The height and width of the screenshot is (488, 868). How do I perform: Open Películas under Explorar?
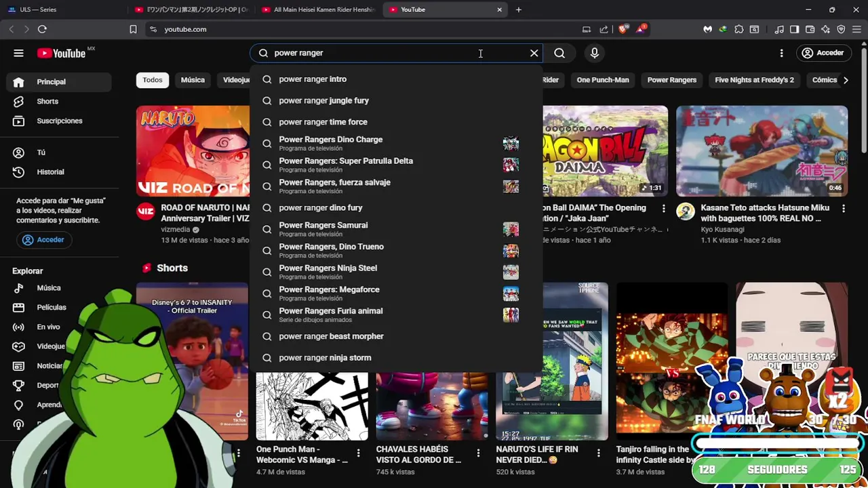60,307
